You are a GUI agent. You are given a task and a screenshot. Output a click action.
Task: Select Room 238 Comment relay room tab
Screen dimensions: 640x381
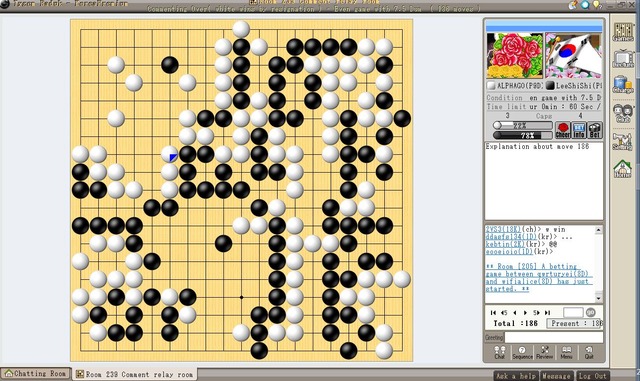(x=135, y=374)
